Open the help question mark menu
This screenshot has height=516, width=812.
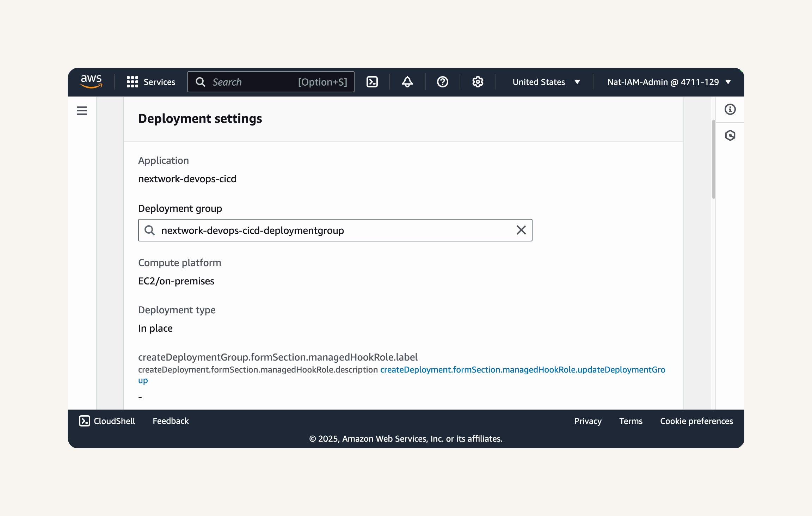(443, 82)
